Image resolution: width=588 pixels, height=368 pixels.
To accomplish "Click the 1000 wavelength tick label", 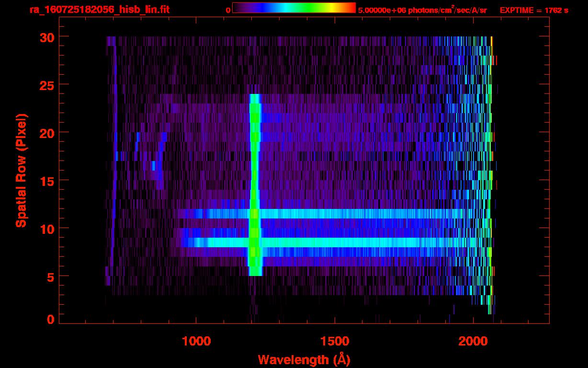I will tap(196, 341).
